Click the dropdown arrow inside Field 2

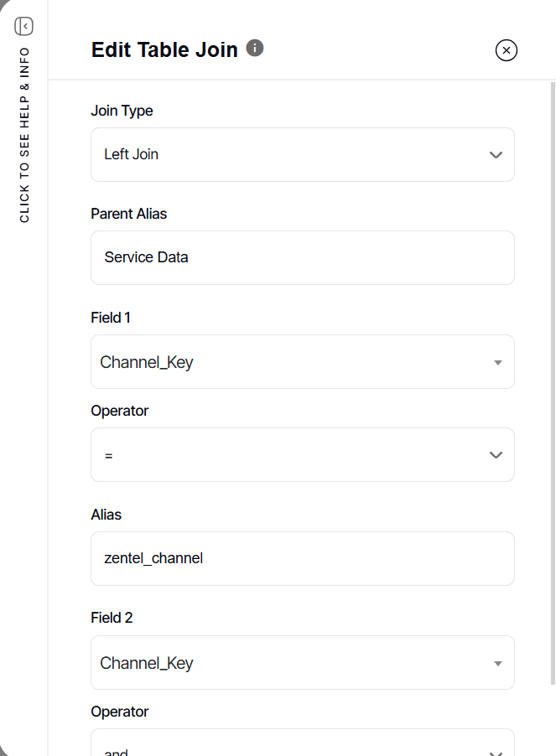pos(496,662)
